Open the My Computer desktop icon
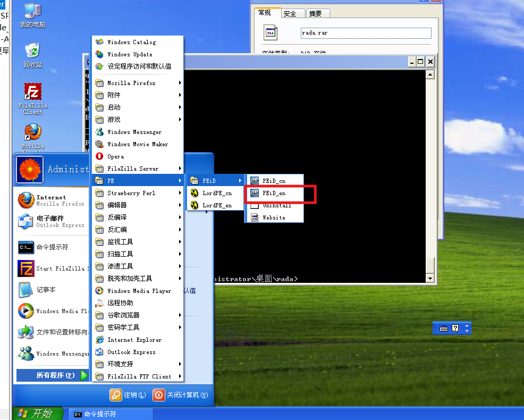This screenshot has width=524, height=420. pyautogui.click(x=33, y=15)
